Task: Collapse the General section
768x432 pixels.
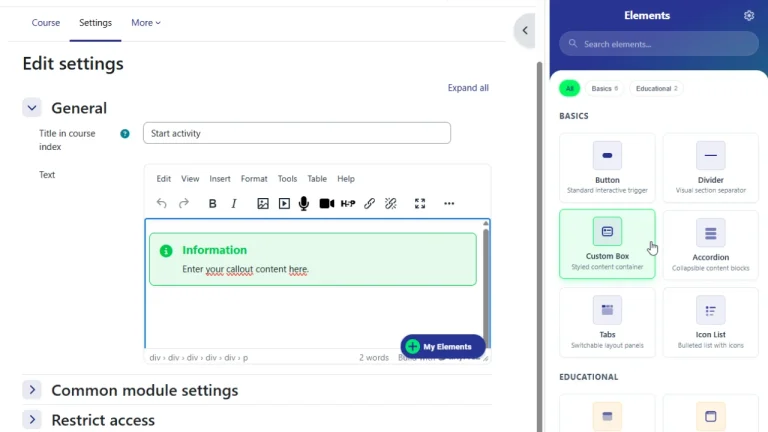Action: click(x=32, y=108)
